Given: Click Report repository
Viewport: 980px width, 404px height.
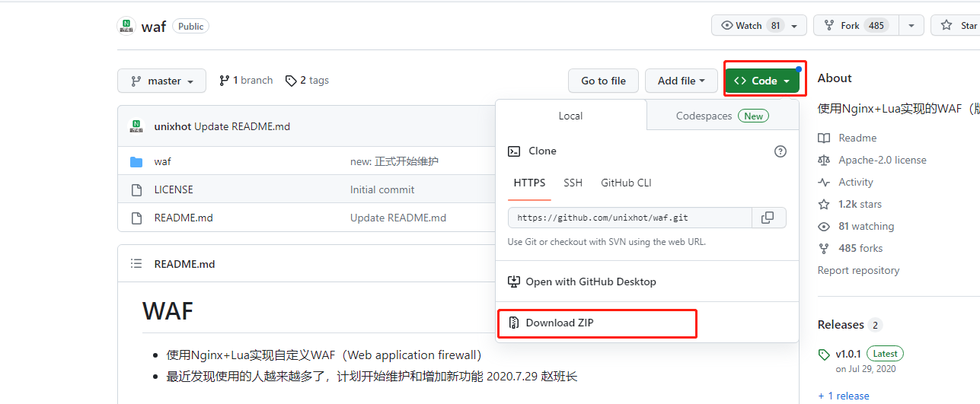Looking at the screenshot, I should tap(858, 270).
